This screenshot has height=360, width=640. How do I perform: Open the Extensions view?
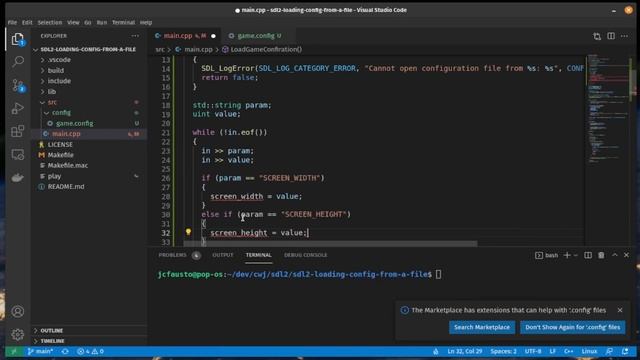(x=18, y=131)
